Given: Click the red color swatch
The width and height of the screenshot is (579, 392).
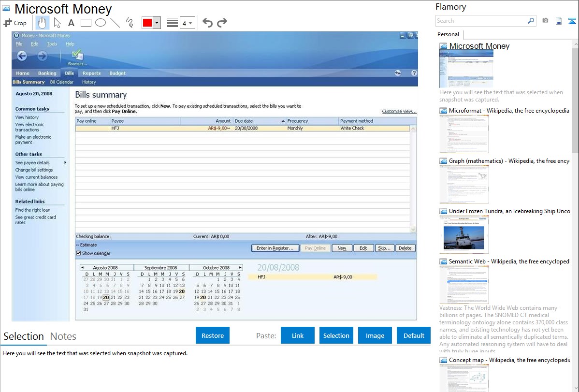Looking at the screenshot, I should point(147,23).
